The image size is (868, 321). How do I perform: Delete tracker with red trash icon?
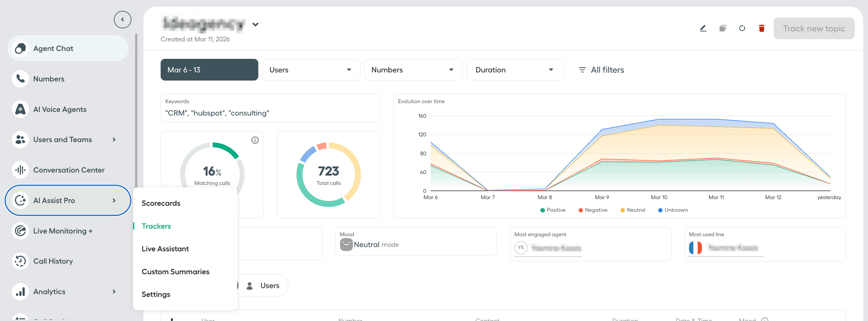pos(762,28)
